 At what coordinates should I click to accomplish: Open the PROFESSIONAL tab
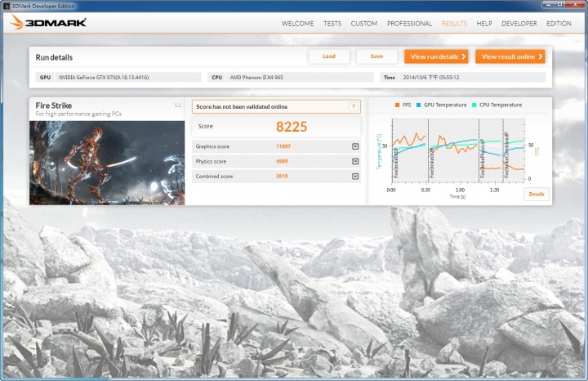pos(409,23)
